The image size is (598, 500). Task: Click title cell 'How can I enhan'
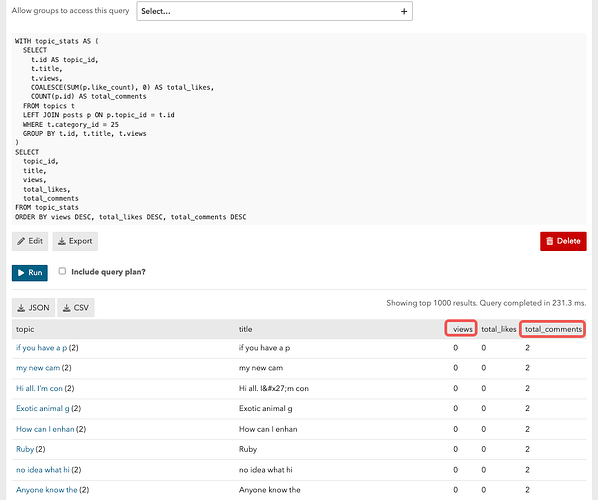268,429
